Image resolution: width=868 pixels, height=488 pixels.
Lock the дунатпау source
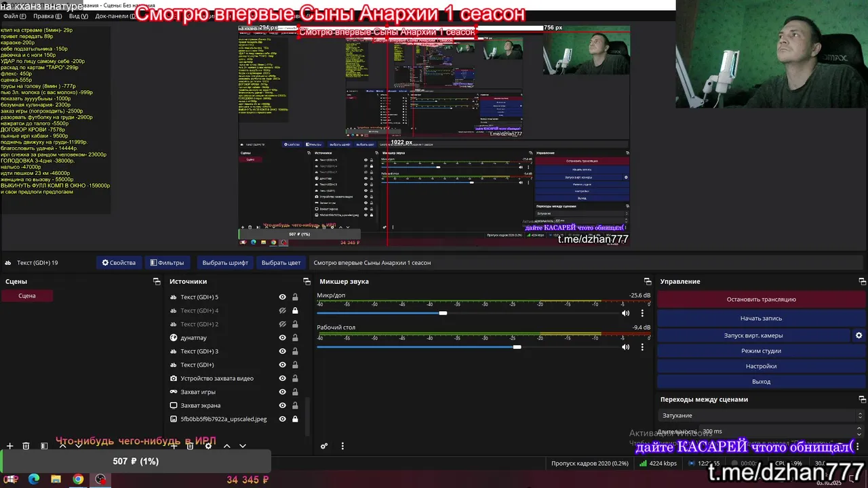295,338
